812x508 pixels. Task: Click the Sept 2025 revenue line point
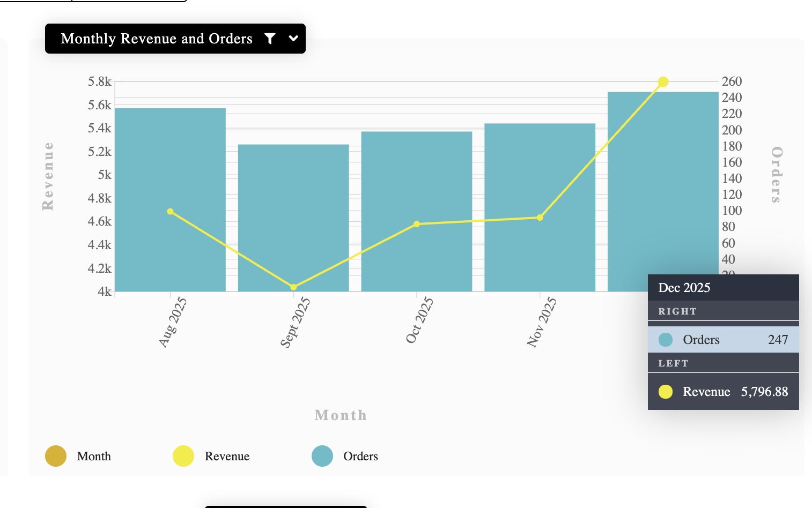click(293, 287)
